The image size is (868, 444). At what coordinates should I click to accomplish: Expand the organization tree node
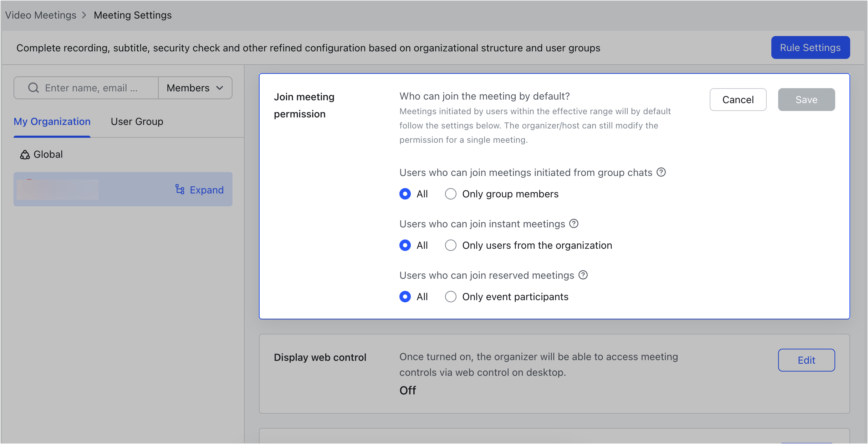click(x=200, y=190)
